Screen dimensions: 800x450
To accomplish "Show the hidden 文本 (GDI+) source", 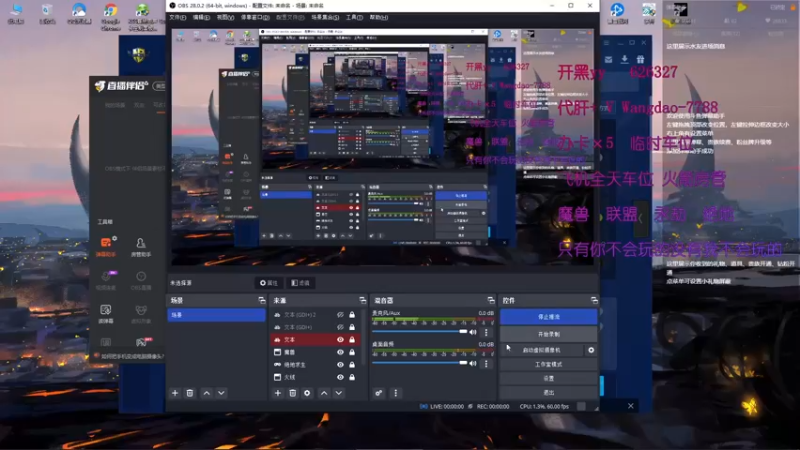I will (x=340, y=327).
